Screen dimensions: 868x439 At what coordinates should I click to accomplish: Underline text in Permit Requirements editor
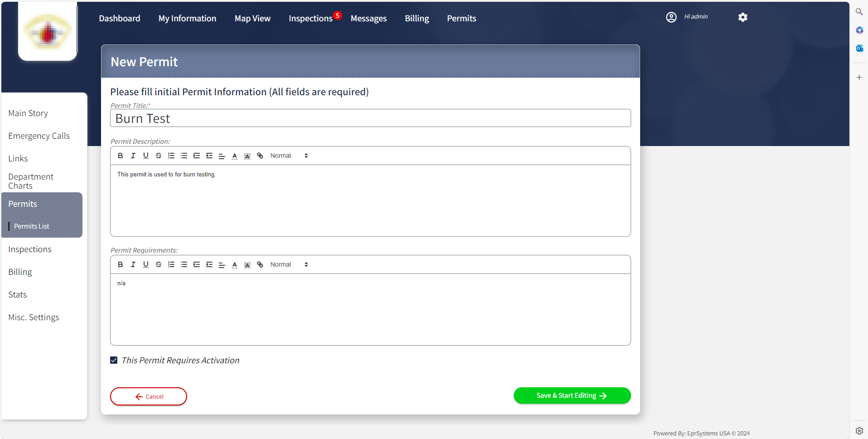click(146, 264)
